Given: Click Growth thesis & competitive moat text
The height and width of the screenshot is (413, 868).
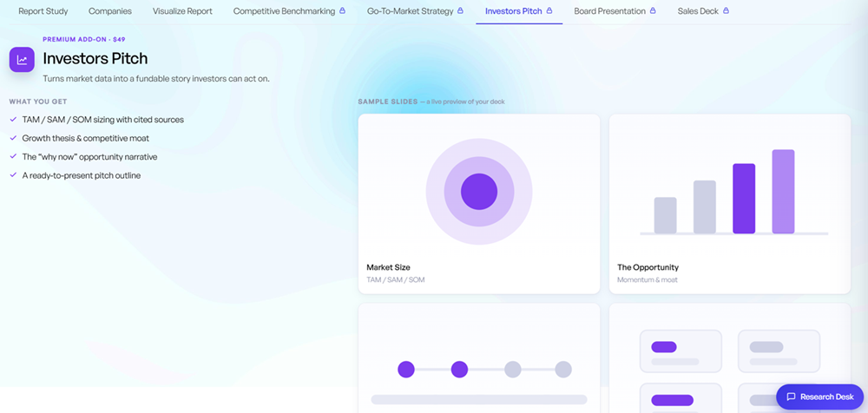Looking at the screenshot, I should point(86,139).
